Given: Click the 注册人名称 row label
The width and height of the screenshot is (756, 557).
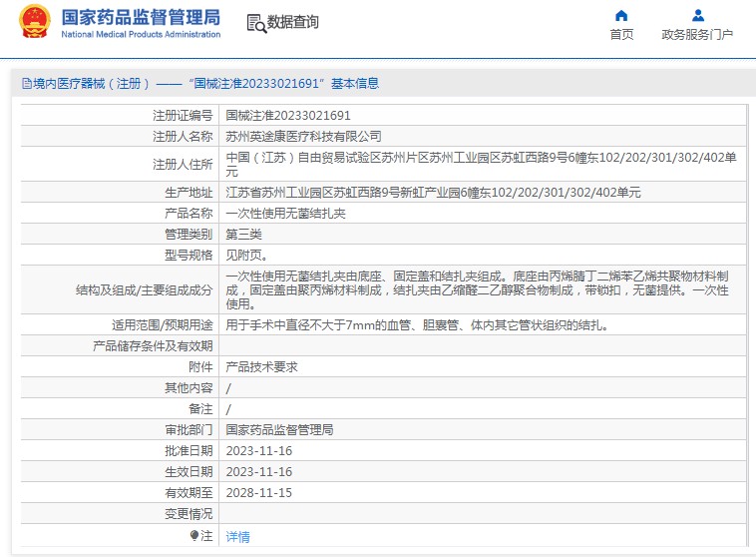Looking at the screenshot, I should [183, 137].
